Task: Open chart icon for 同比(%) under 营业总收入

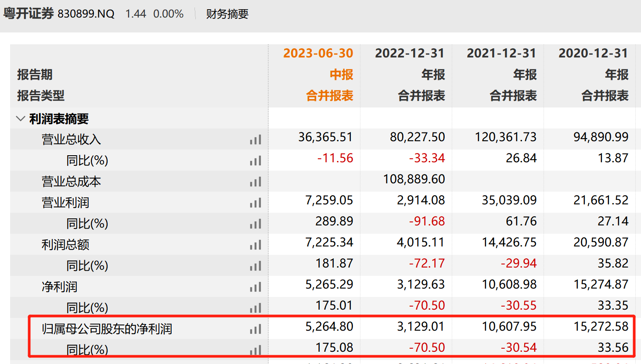Action: pyautogui.click(x=256, y=161)
